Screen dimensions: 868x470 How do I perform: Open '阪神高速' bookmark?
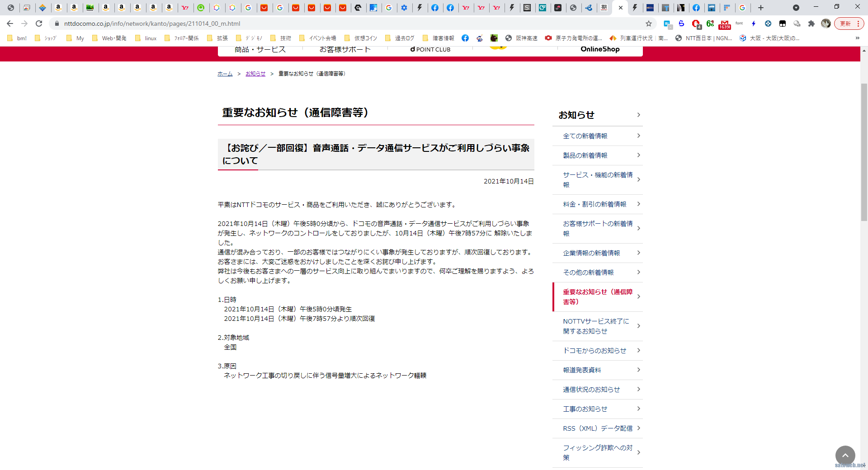521,38
